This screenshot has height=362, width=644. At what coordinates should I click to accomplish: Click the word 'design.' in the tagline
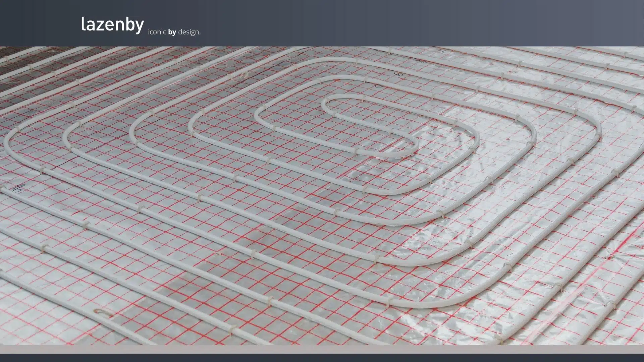(189, 32)
